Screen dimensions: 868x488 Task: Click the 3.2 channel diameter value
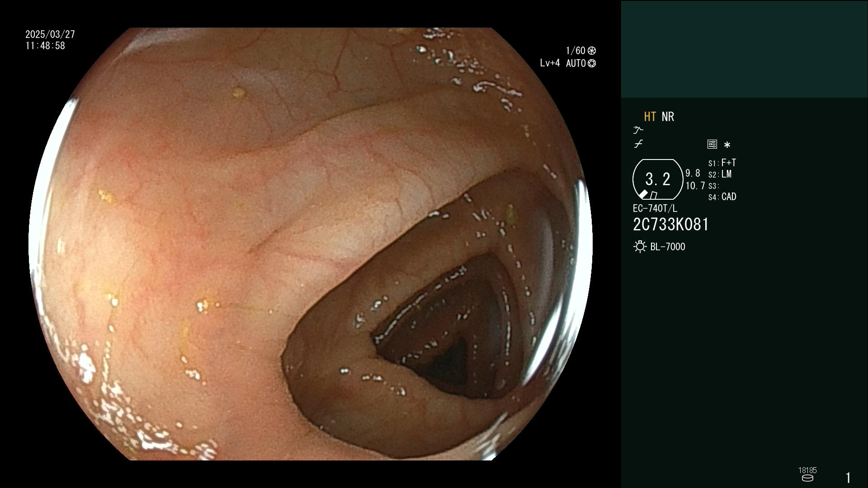pos(658,179)
